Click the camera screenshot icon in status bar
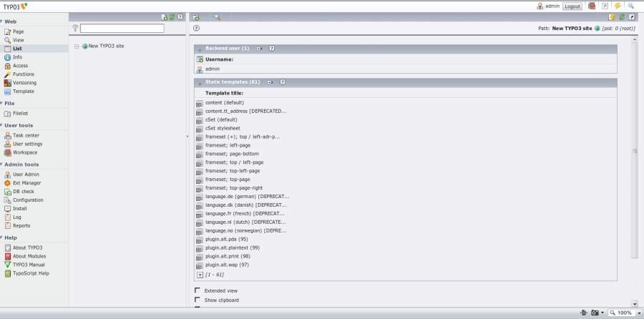Screen dimensions: 644x319 pyautogui.click(x=595, y=313)
